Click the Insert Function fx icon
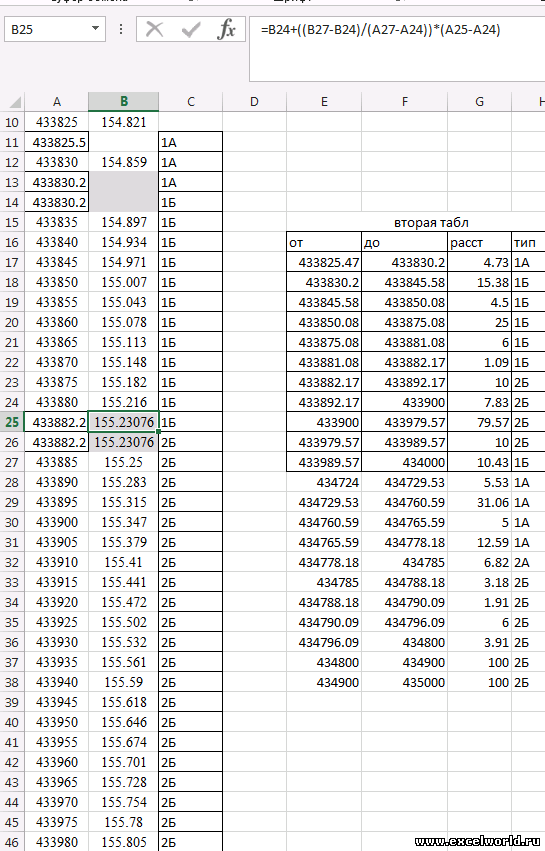 click(x=226, y=29)
